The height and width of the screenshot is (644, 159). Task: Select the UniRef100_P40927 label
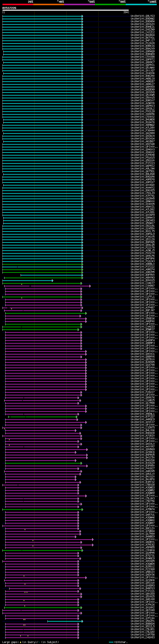pyautogui.click(x=143, y=469)
